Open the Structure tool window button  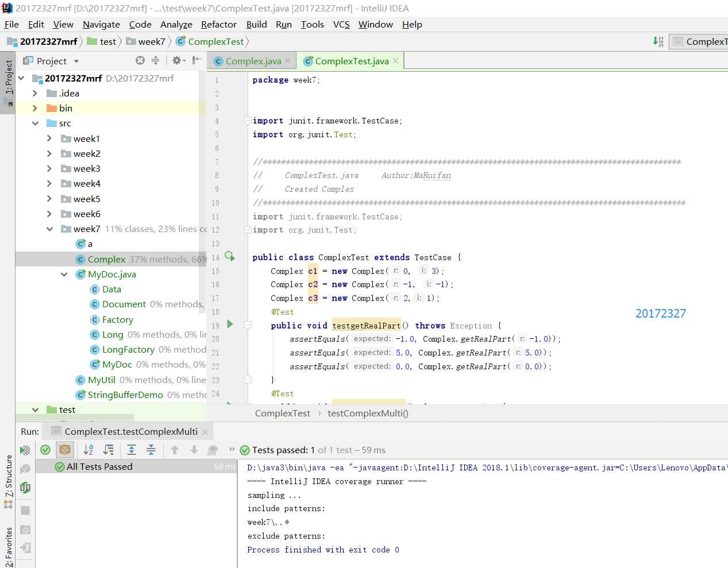click(9, 477)
